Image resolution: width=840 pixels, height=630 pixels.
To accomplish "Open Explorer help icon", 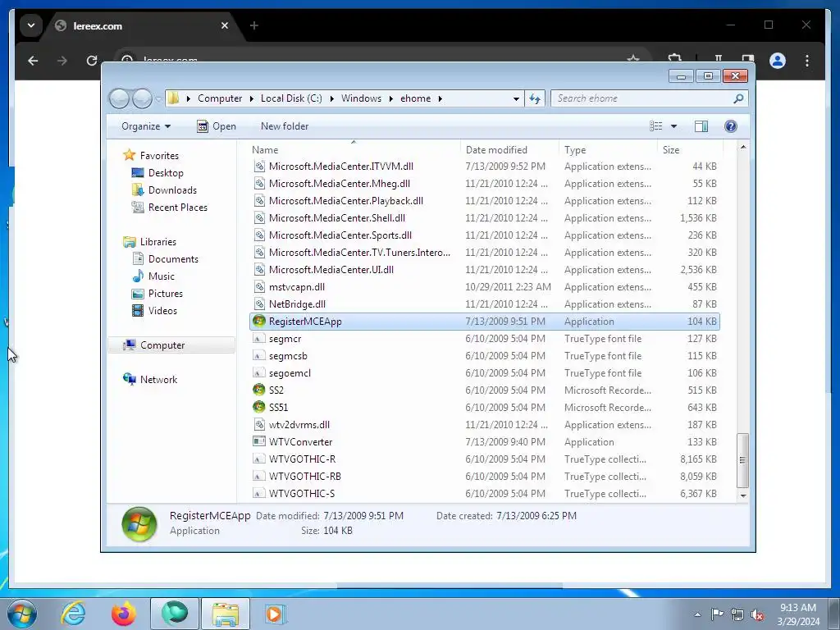I will [731, 126].
